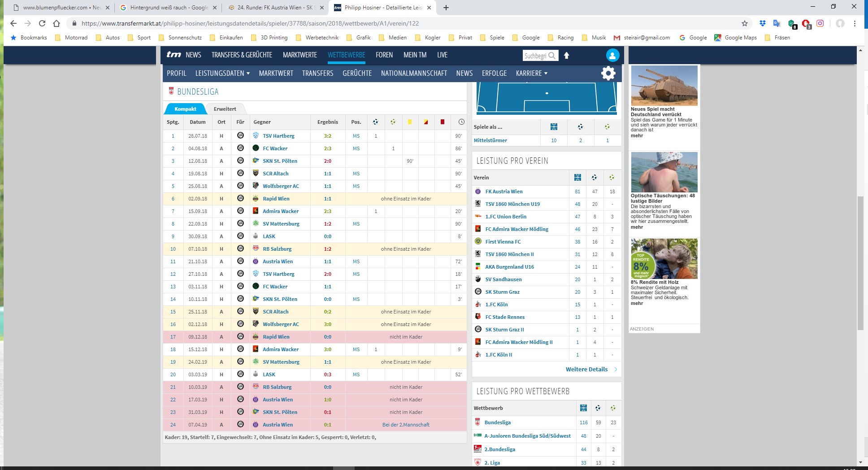Image resolution: width=868 pixels, height=470 pixels.
Task: Open Motorrad bookmark folder
Action: 71,38
